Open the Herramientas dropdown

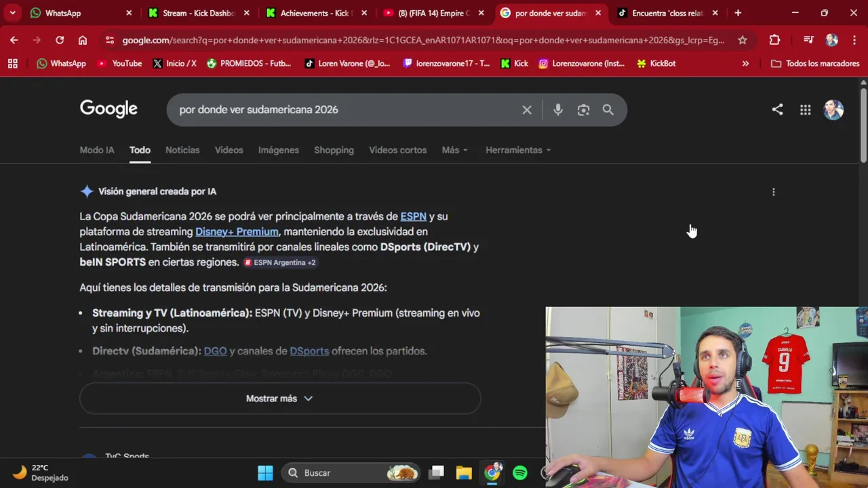click(x=518, y=150)
